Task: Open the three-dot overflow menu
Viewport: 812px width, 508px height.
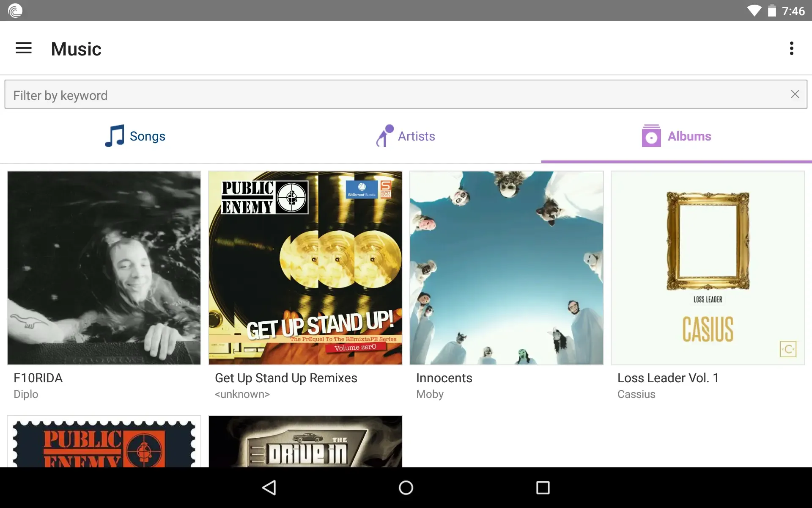Action: [792, 48]
